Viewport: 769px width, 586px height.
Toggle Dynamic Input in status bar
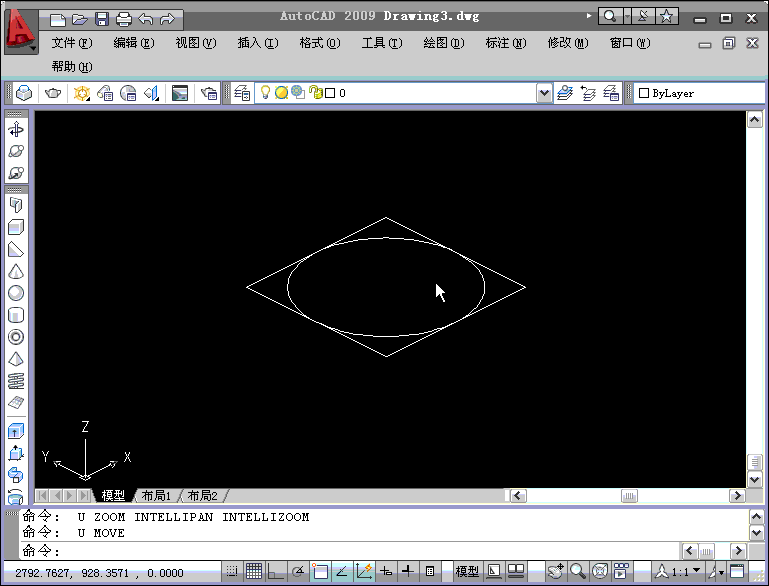tap(386, 571)
